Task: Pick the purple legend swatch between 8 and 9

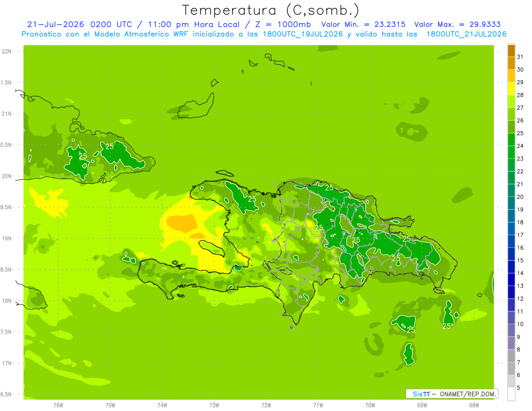Action: click(x=511, y=343)
